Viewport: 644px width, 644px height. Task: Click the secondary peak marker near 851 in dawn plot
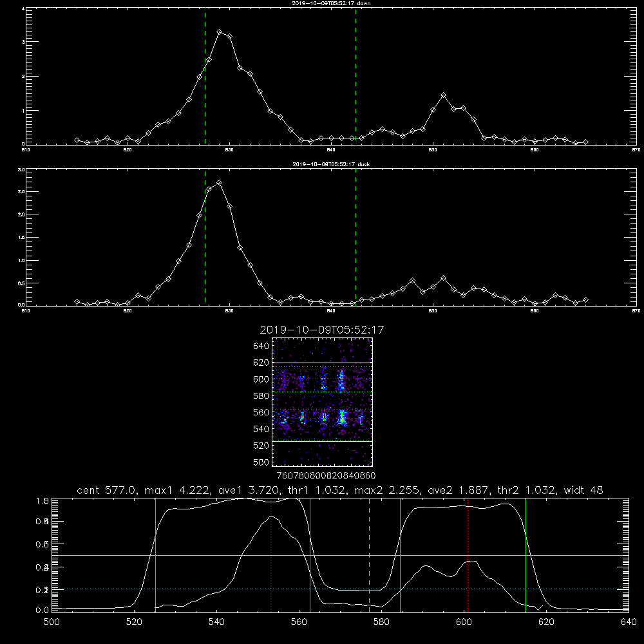[443, 95]
